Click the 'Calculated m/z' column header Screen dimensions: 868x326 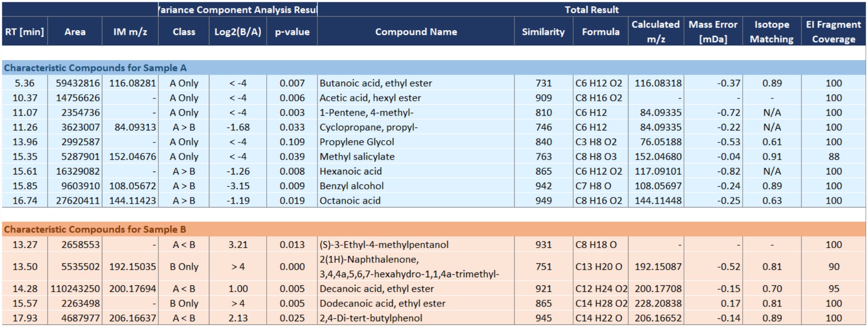[656, 32]
